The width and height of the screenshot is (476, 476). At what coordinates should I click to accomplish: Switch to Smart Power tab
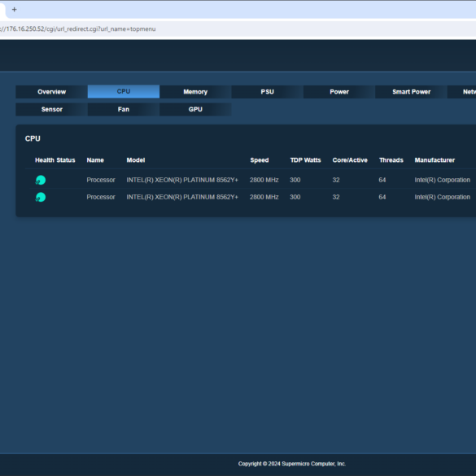(411, 92)
